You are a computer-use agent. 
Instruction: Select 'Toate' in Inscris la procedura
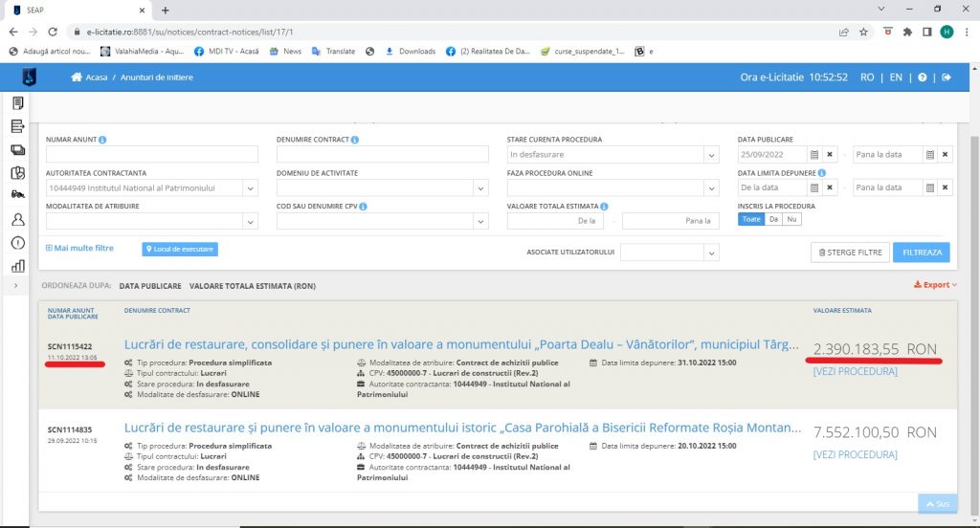click(751, 219)
